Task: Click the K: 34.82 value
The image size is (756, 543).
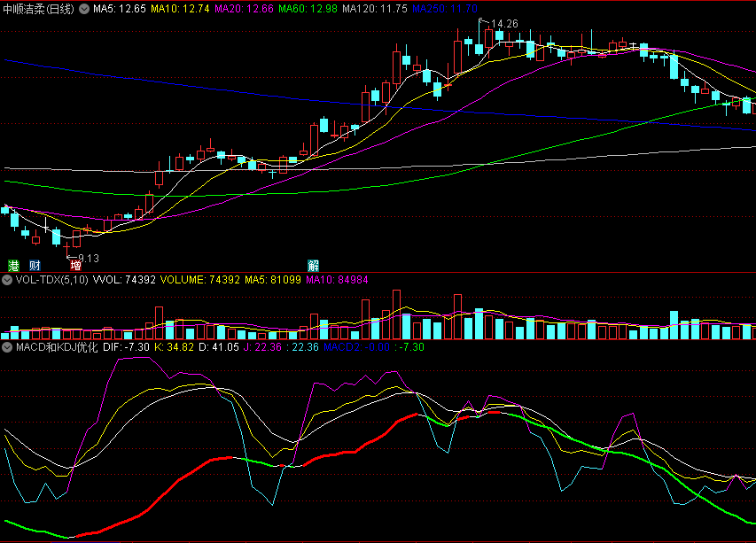Action: pyautogui.click(x=174, y=347)
